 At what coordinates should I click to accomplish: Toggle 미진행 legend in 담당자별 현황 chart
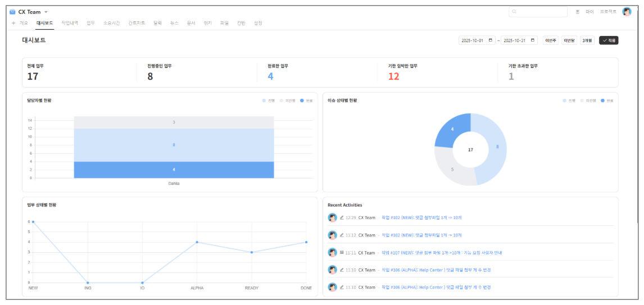[288, 101]
